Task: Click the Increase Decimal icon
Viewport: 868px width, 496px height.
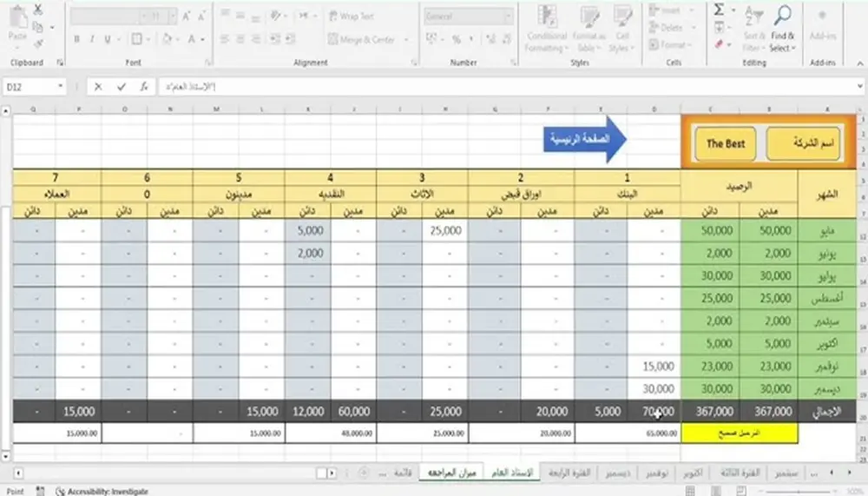Action: [491, 39]
